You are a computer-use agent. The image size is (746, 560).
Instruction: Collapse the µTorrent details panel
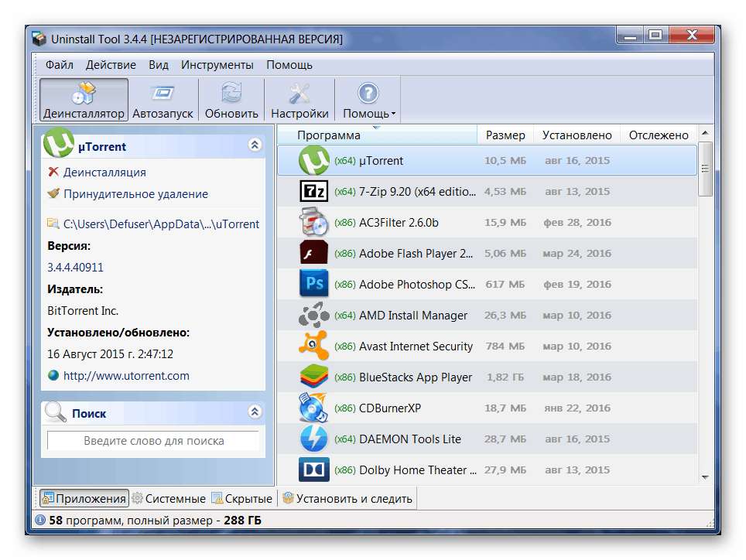coord(255,145)
